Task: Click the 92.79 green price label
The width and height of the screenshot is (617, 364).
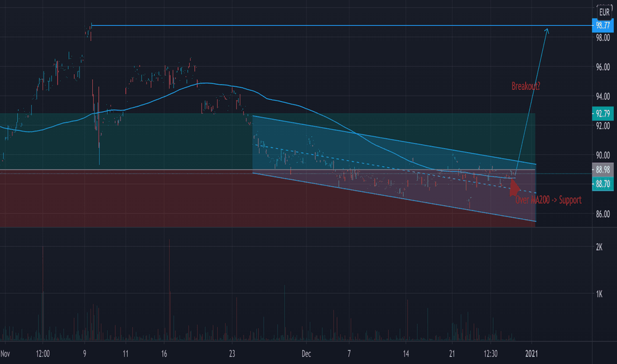Action: (602, 114)
